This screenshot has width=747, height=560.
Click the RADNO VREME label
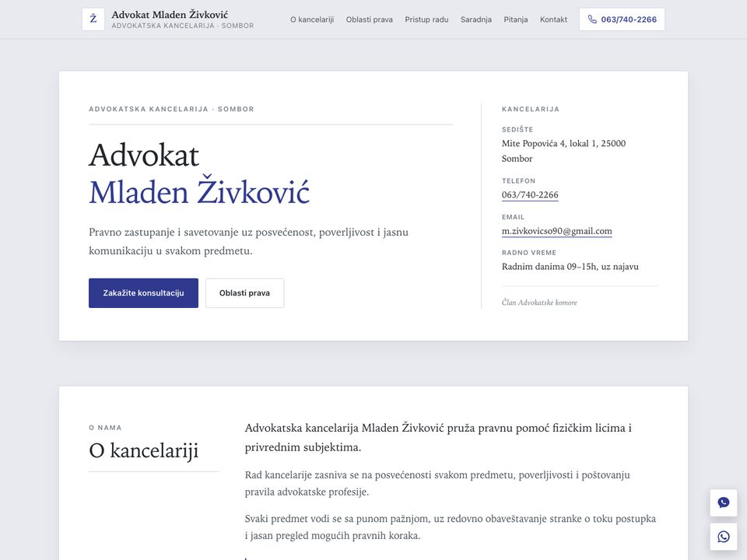click(x=529, y=253)
